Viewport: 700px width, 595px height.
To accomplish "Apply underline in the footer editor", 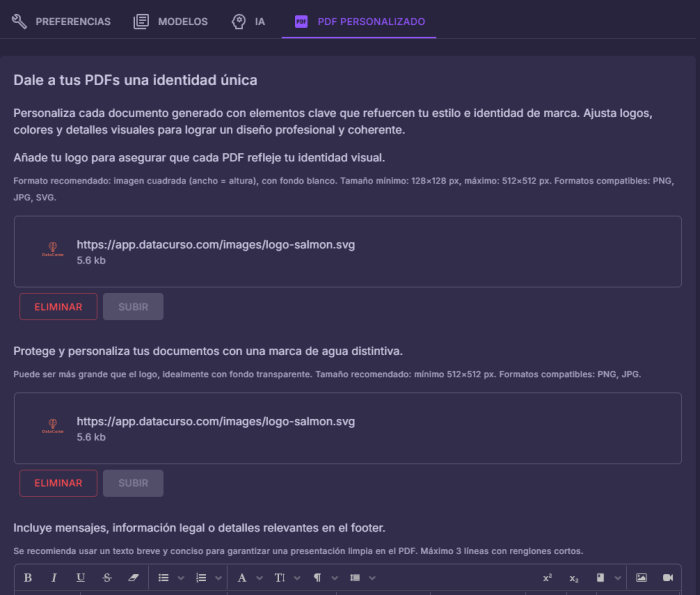I will click(80, 578).
